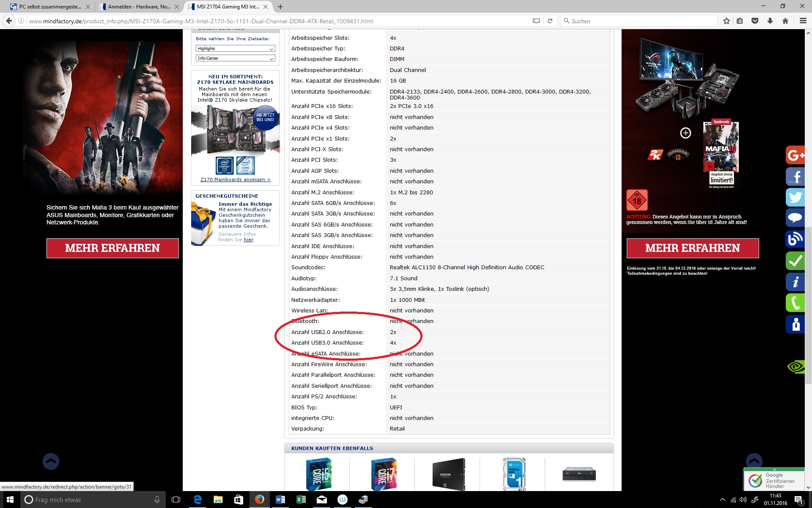Open the Firefox downloads arrow icon
The image size is (812, 508).
(770, 21)
